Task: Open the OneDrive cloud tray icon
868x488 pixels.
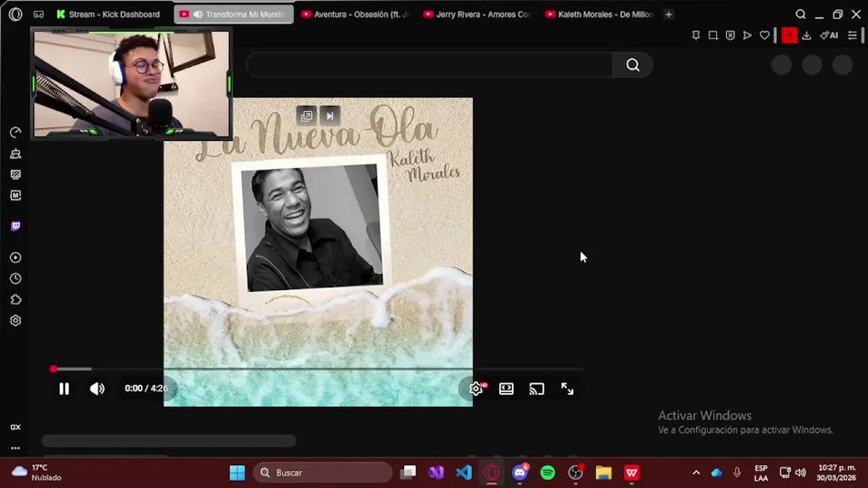Action: pyautogui.click(x=717, y=472)
